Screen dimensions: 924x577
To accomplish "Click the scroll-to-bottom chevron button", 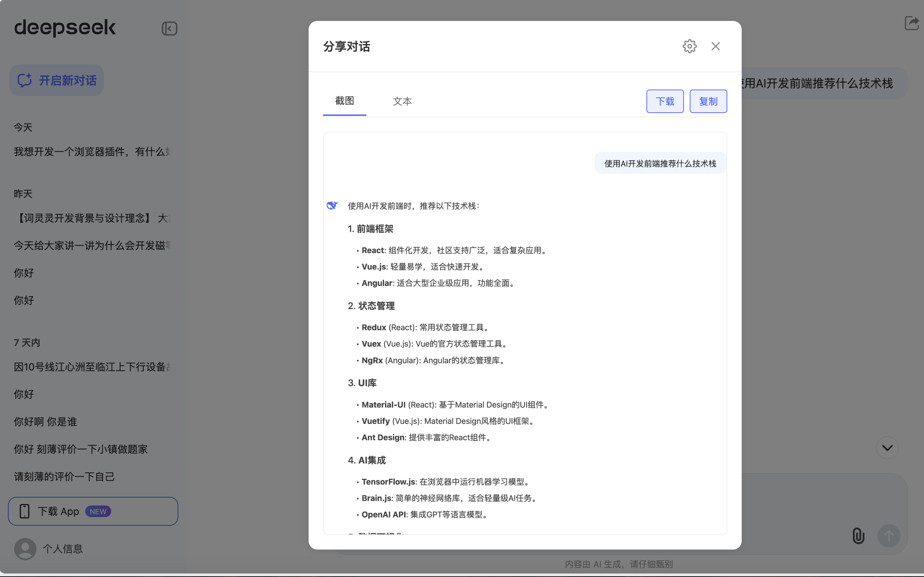I will coord(887,448).
